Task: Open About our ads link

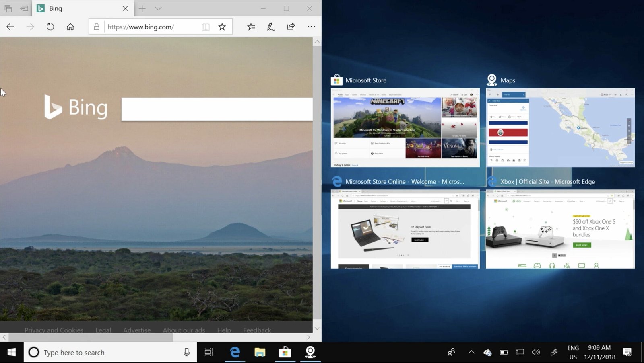Action: 184,330
